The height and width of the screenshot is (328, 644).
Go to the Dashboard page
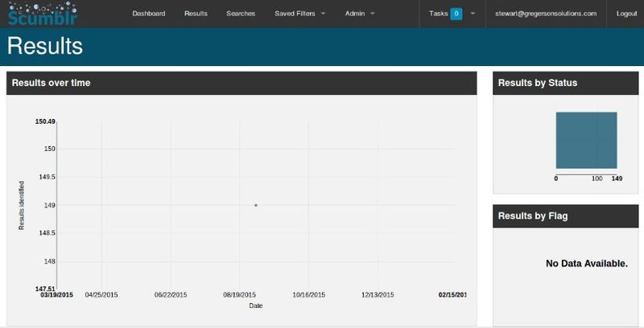(x=149, y=14)
